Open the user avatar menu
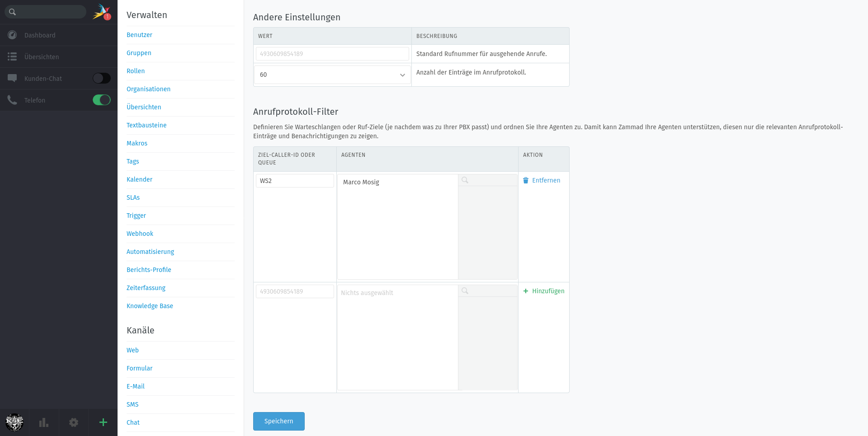Viewport: 868px width, 436px height. (14, 422)
